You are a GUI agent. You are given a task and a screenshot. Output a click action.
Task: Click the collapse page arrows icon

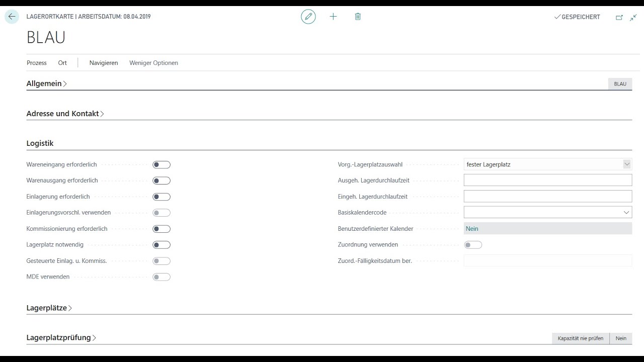[633, 17]
